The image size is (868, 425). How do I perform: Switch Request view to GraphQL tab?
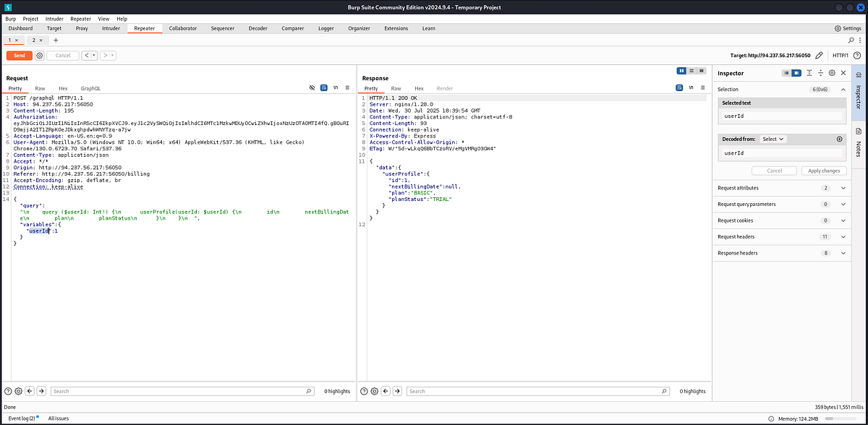[x=90, y=88]
